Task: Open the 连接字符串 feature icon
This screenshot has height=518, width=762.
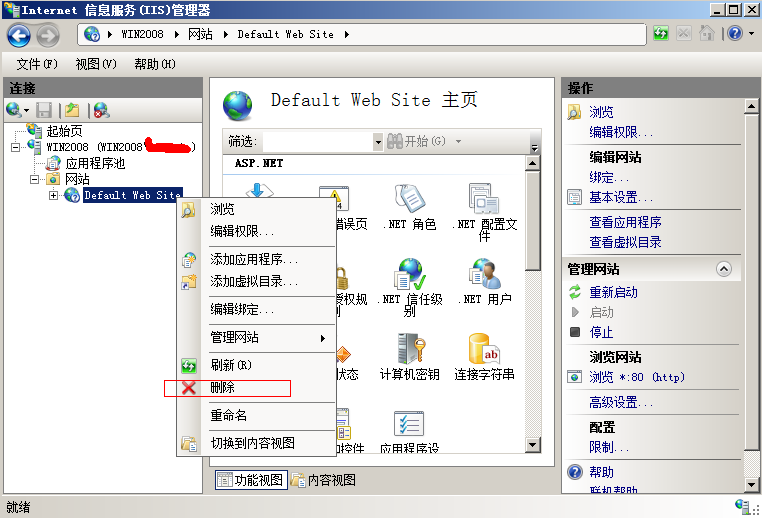Action: 485,350
